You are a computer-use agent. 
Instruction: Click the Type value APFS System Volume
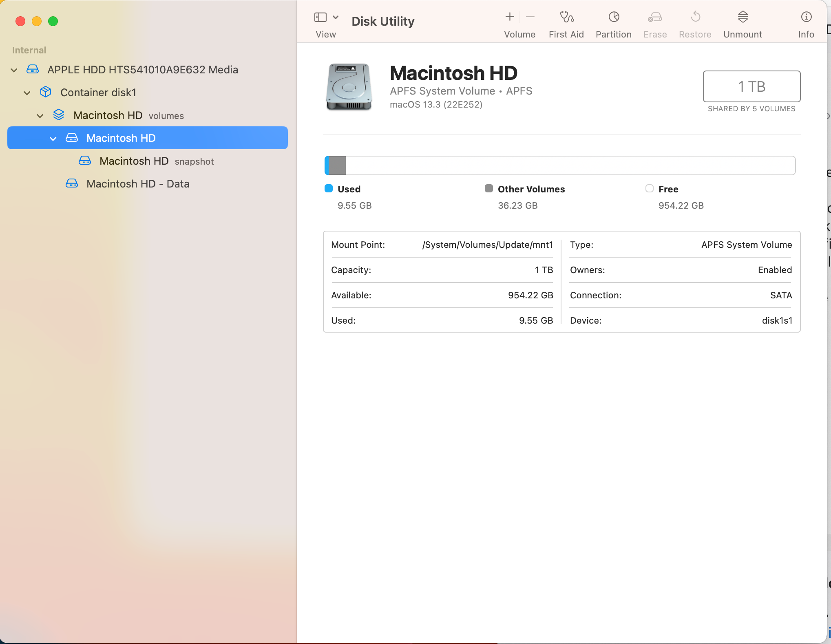coord(747,245)
